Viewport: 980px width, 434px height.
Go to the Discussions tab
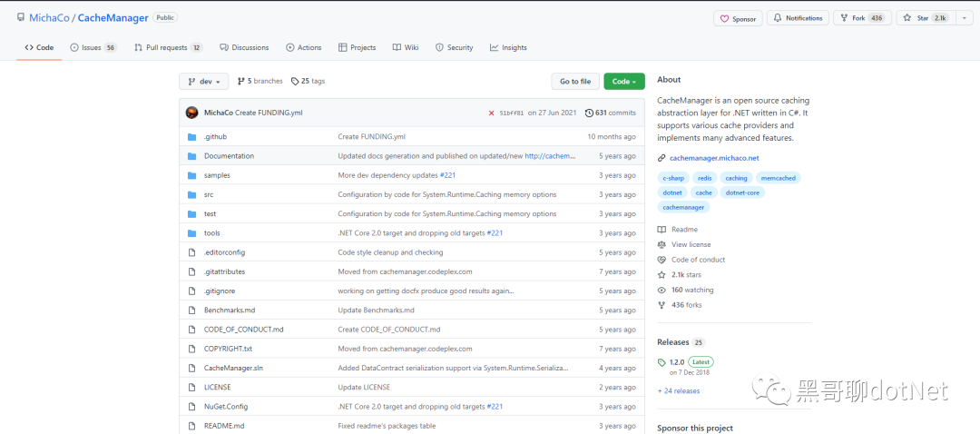pyautogui.click(x=244, y=47)
